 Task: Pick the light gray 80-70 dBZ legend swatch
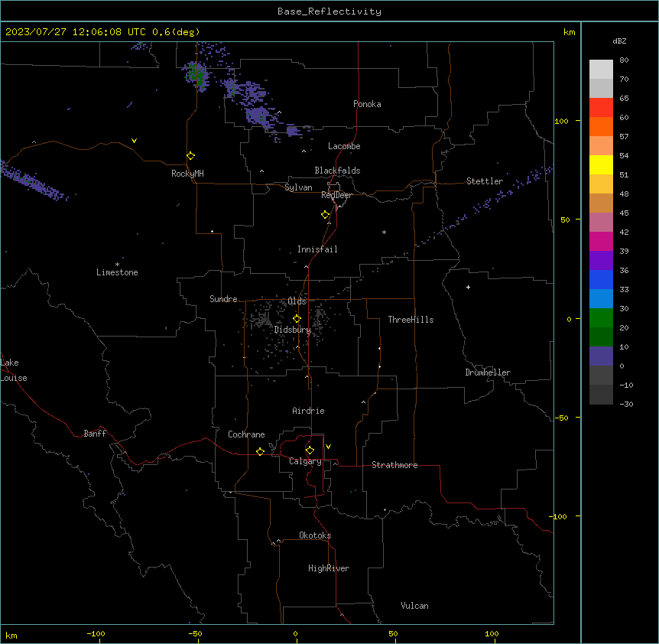pos(601,70)
